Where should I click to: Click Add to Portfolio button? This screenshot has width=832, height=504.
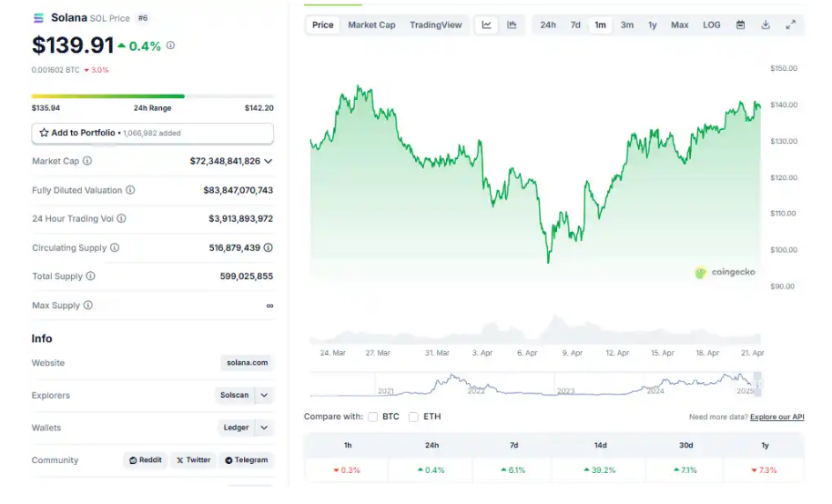tap(153, 133)
